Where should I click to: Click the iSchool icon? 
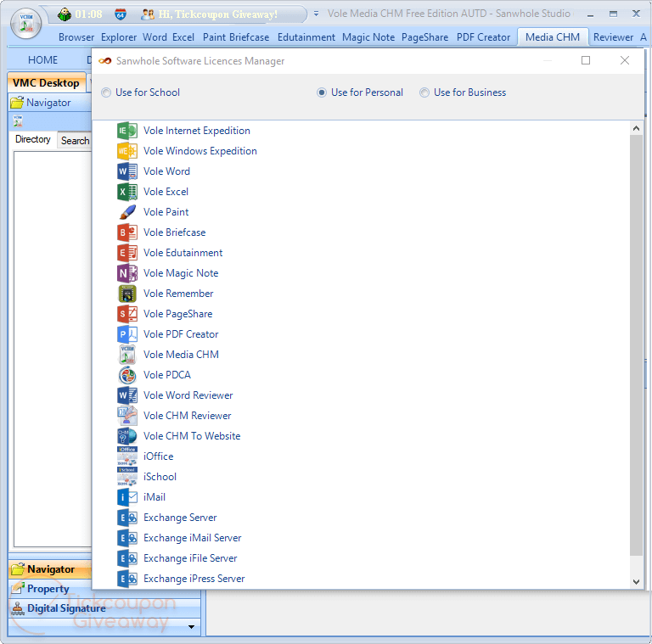click(127, 477)
